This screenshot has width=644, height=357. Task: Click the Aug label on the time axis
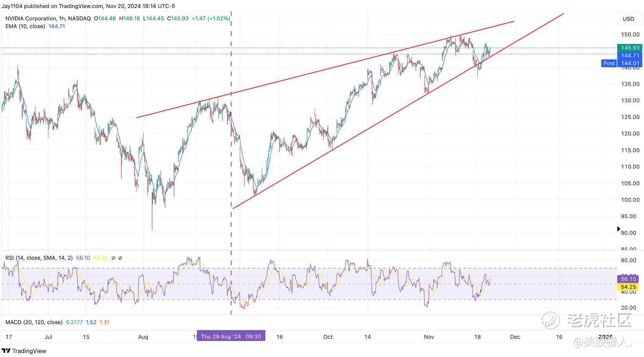143,337
